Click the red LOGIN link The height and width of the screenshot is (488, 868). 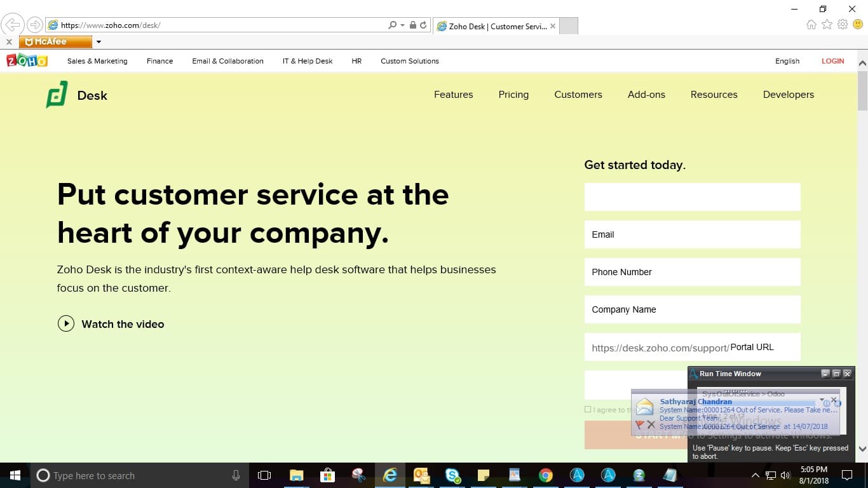(x=832, y=61)
